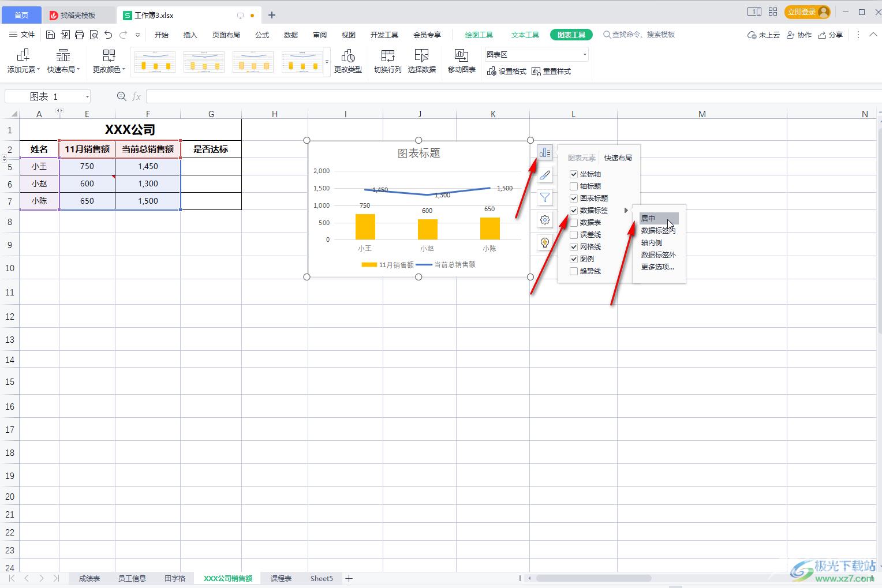This screenshot has height=588, width=882.
Task: Uncheck the 图例 (Legend) checkbox
Action: tap(574, 259)
